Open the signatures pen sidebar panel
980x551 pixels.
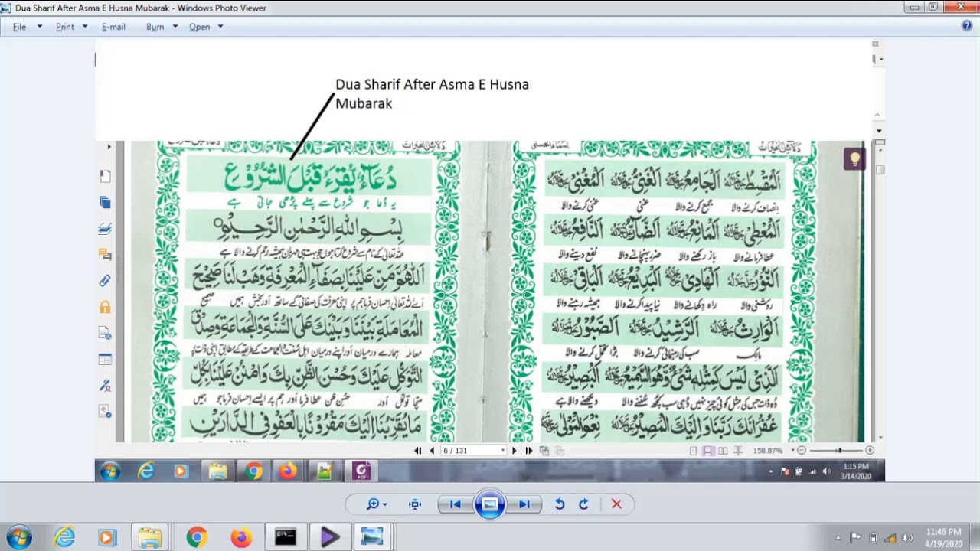tap(105, 386)
